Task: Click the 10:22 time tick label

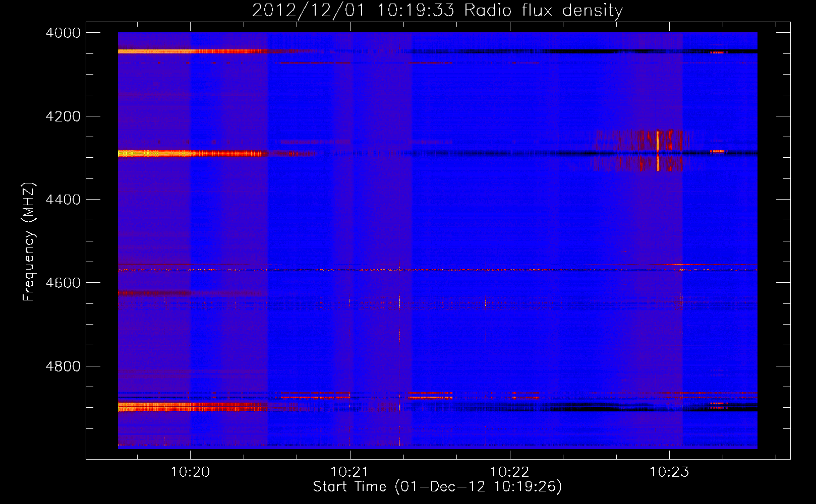Action: [509, 472]
